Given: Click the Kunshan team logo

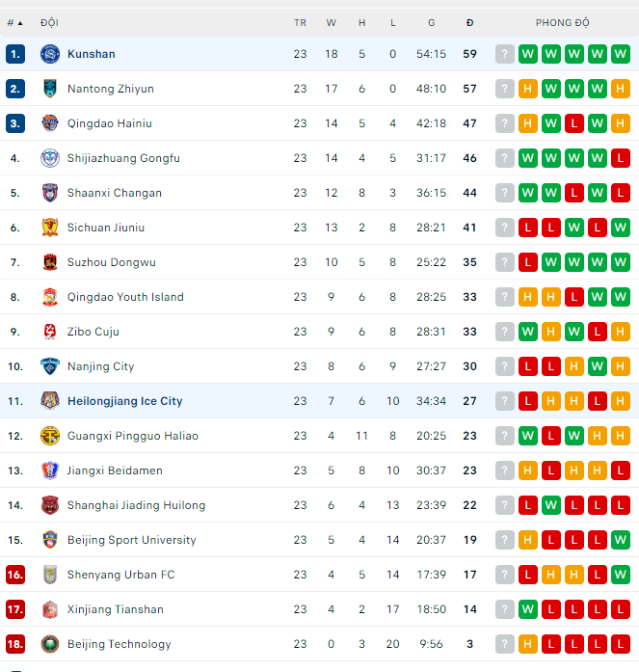Looking at the screenshot, I should click(x=50, y=54).
